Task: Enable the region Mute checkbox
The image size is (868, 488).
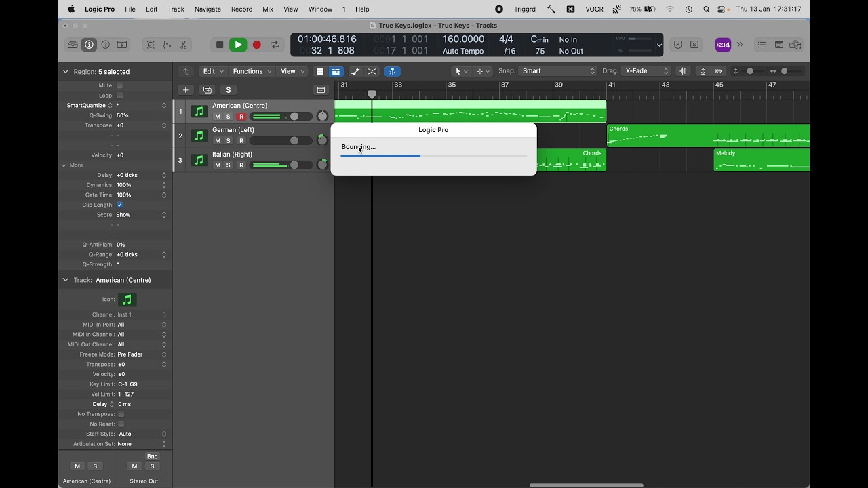Action: [x=119, y=85]
